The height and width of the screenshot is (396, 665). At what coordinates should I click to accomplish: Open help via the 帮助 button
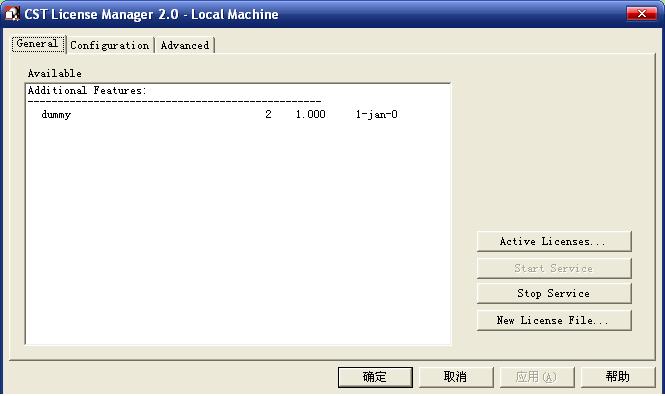pyautogui.click(x=618, y=377)
